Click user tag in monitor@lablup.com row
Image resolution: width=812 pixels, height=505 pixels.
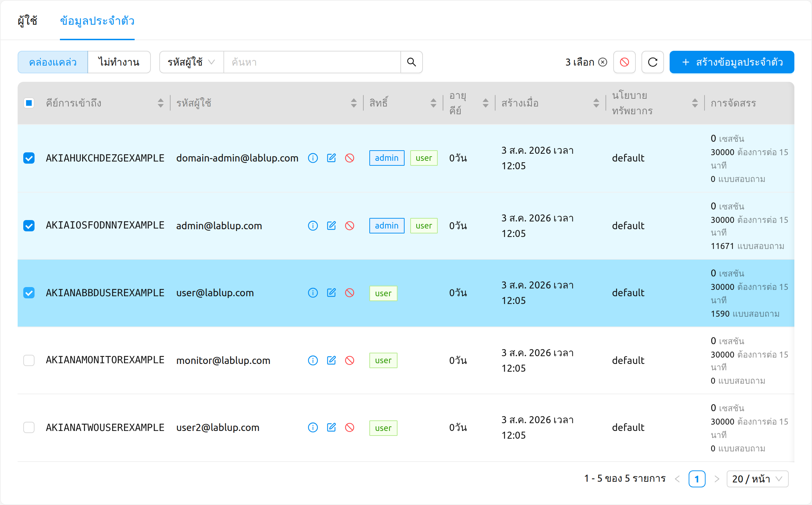point(383,360)
